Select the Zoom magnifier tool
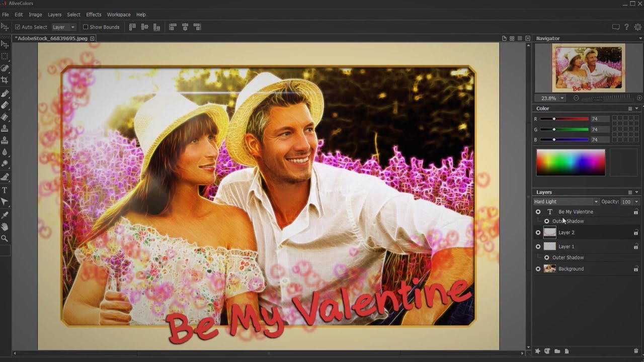 tap(5, 239)
